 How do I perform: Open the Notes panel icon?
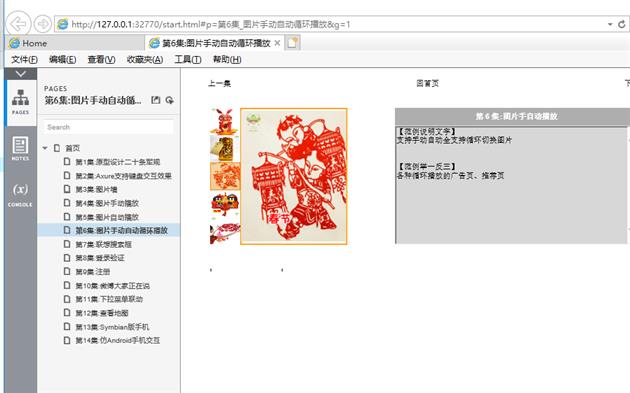tap(20, 149)
